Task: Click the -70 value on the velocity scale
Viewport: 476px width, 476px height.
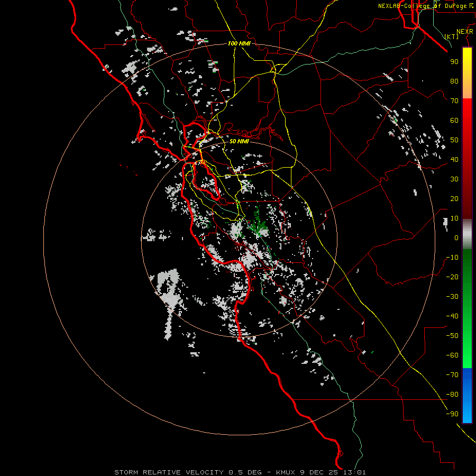Action: tap(452, 375)
